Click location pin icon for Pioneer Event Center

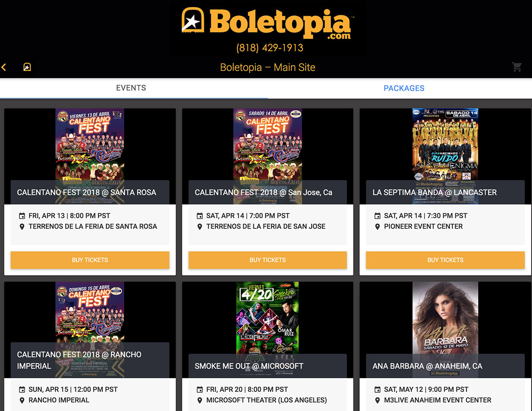click(x=378, y=227)
